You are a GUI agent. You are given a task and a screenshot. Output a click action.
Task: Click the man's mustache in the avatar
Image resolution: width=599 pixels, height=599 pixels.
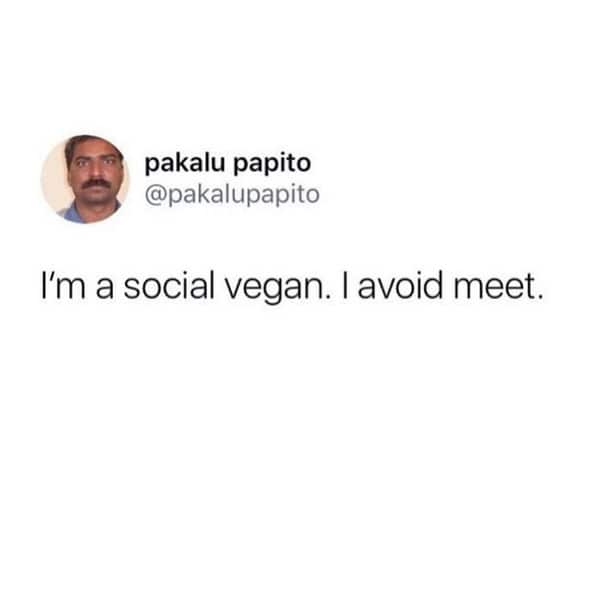click(94, 183)
